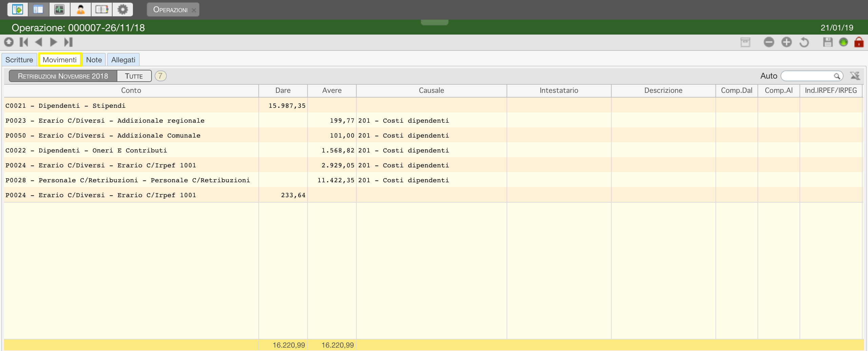The image size is (868, 351).
Task: Click Avere value 2.929,05
Action: coord(338,165)
